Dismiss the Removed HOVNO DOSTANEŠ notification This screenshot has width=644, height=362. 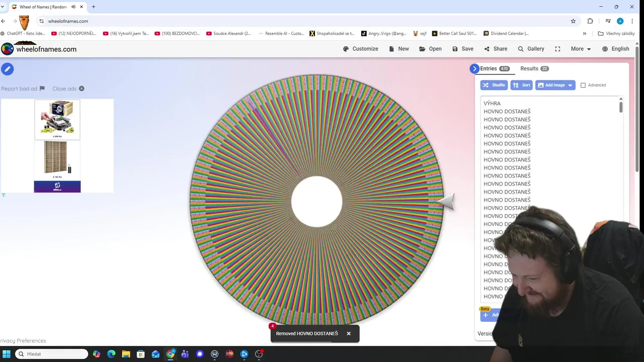click(x=348, y=333)
